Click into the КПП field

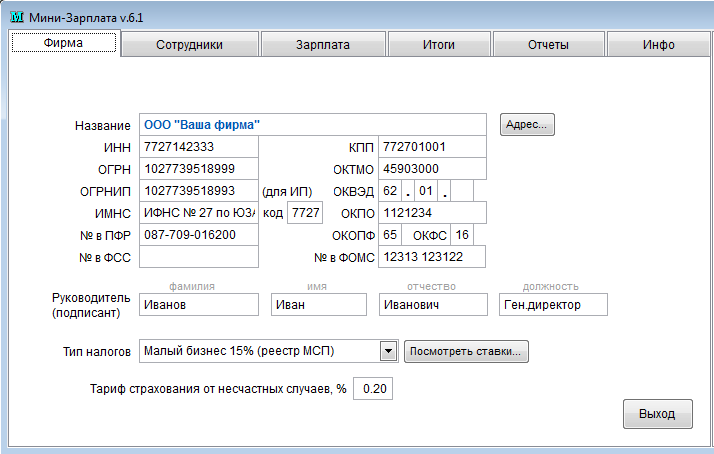pyautogui.click(x=432, y=147)
